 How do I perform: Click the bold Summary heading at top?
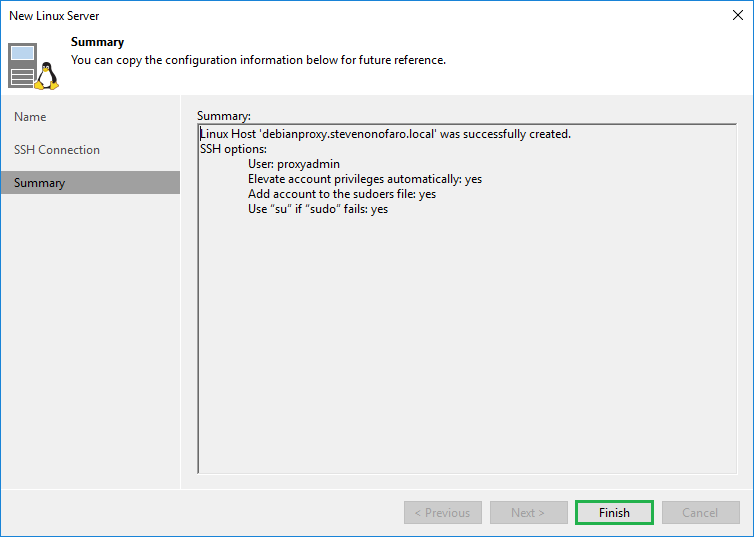pyautogui.click(x=97, y=42)
